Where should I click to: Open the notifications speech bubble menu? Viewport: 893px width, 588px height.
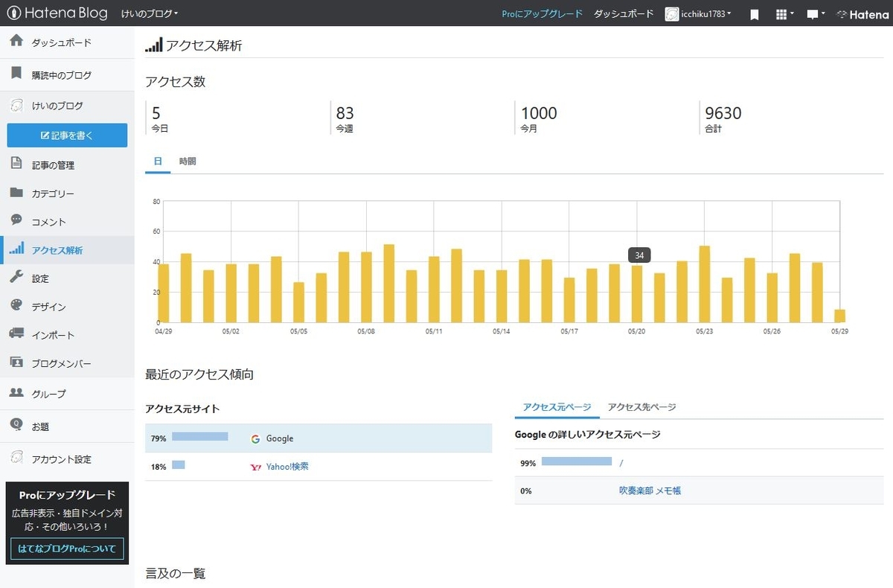point(816,14)
